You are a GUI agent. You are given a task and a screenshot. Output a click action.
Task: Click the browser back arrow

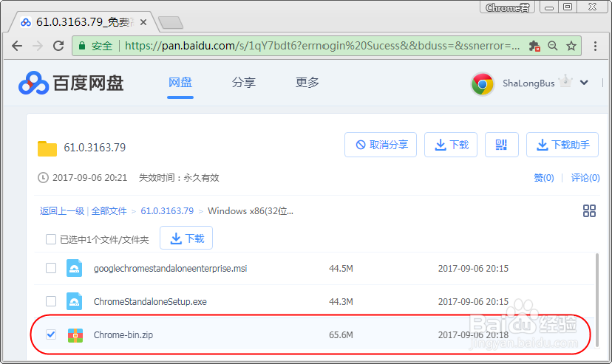click(x=17, y=46)
